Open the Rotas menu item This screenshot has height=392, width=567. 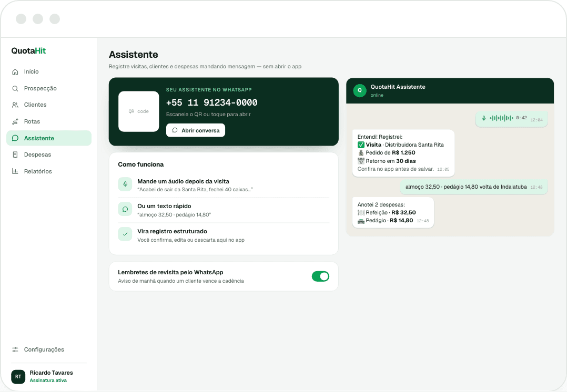coord(49,122)
